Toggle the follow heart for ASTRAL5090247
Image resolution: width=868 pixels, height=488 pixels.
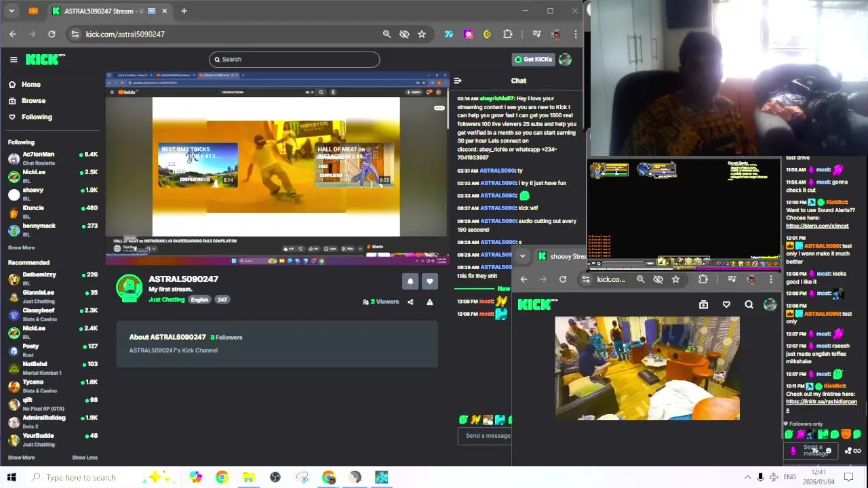click(429, 281)
